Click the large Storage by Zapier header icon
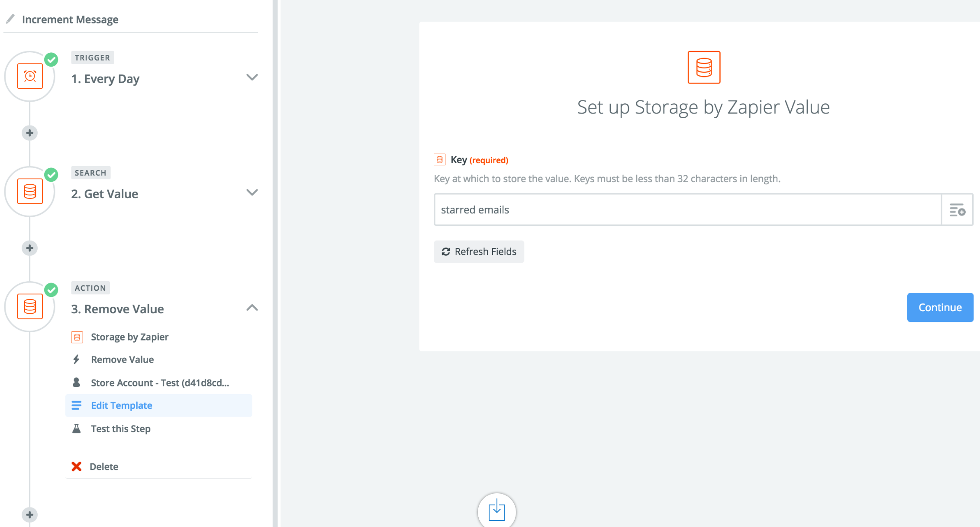The height and width of the screenshot is (527, 980). 704,67
